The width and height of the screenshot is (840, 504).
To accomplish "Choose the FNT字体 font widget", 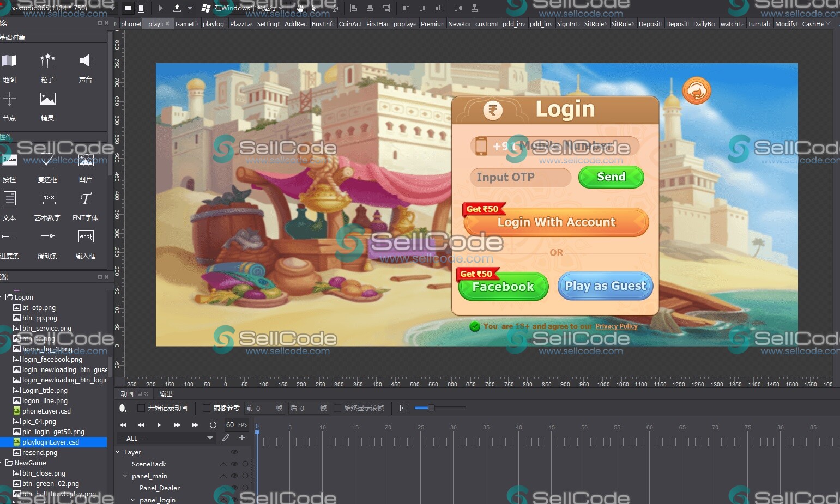I will (x=86, y=199).
